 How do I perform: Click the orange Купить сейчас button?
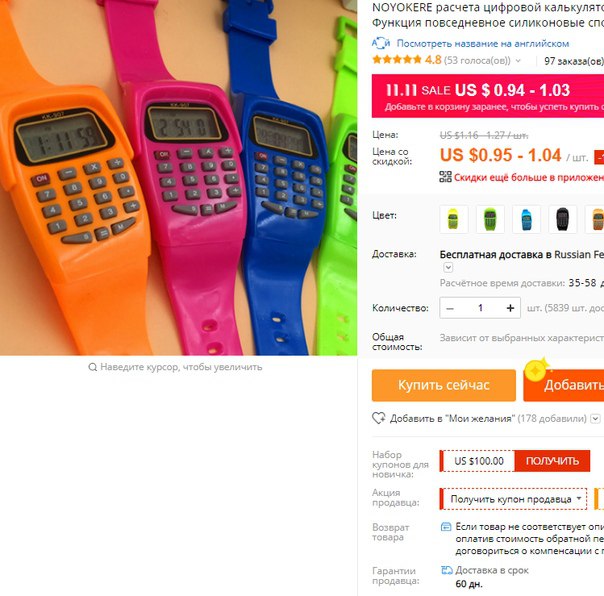pyautogui.click(x=444, y=385)
